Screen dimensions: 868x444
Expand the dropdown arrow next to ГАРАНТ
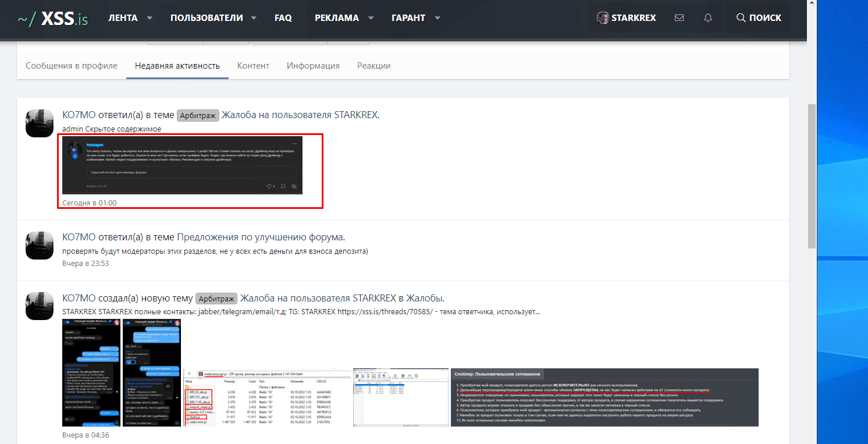437,18
